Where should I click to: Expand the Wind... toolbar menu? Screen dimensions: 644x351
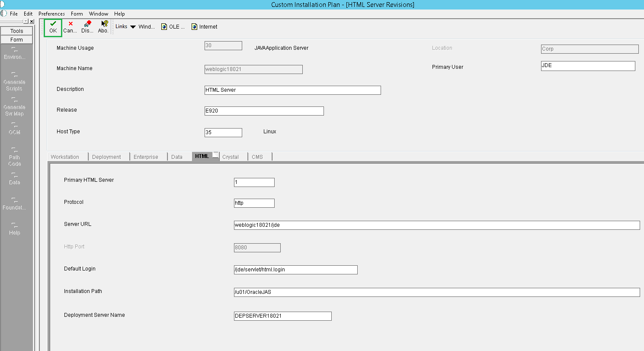(x=147, y=26)
